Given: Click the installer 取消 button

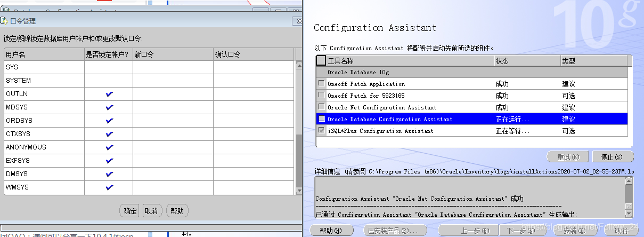Looking at the screenshot, I should coord(621,231).
